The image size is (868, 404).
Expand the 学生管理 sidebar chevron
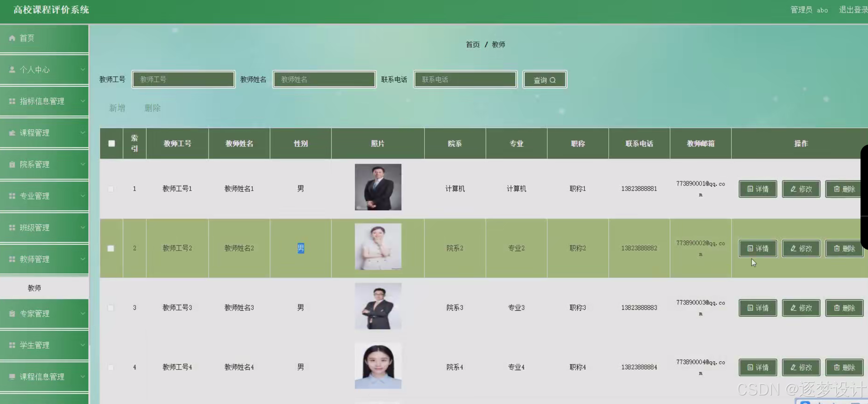[82, 345]
